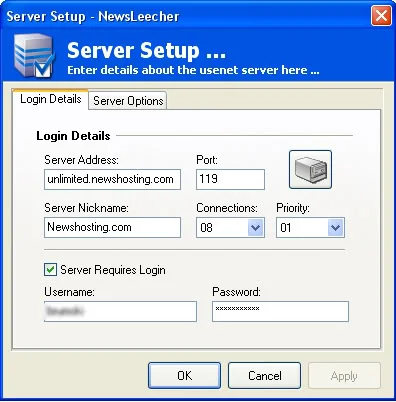
Task: Select the Login Details tab
Action: click(x=51, y=99)
